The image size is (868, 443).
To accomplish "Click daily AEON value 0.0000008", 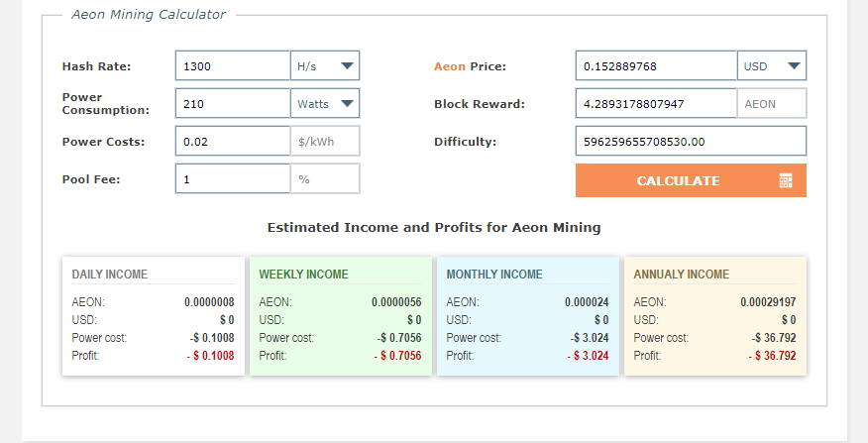I will (x=209, y=302).
